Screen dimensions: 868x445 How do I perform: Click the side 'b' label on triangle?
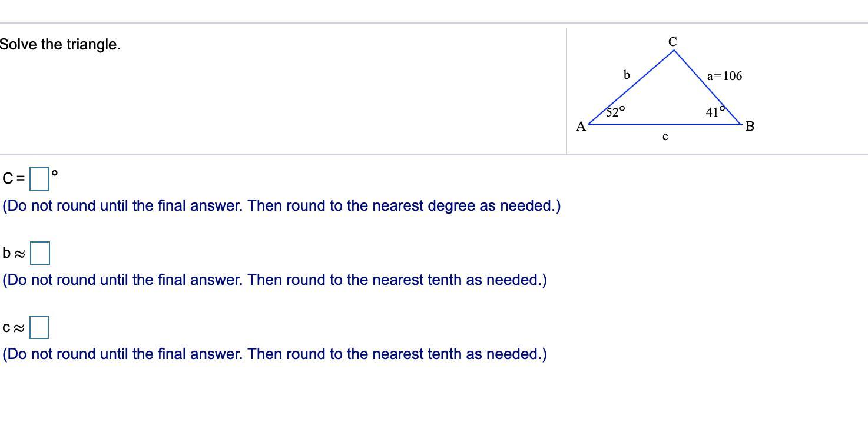pos(627,75)
